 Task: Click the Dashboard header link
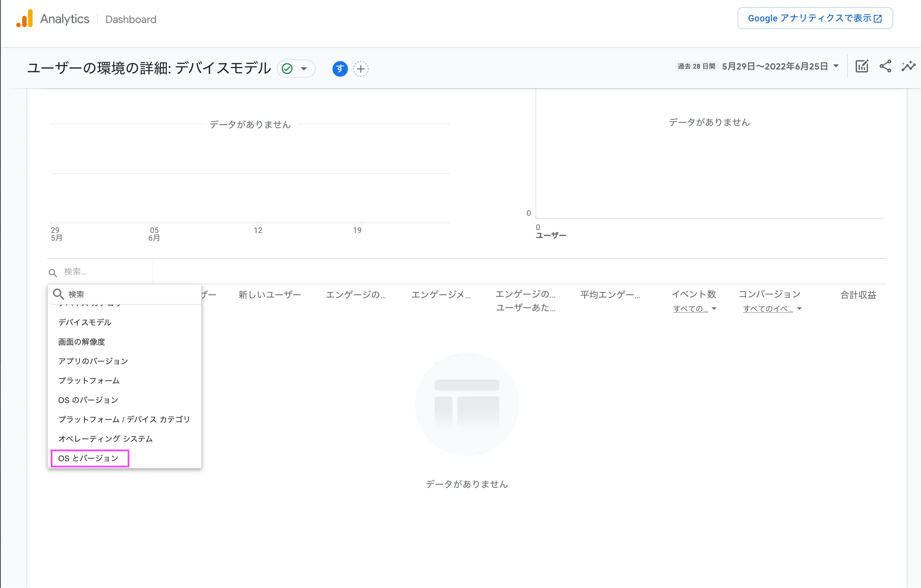tap(131, 19)
